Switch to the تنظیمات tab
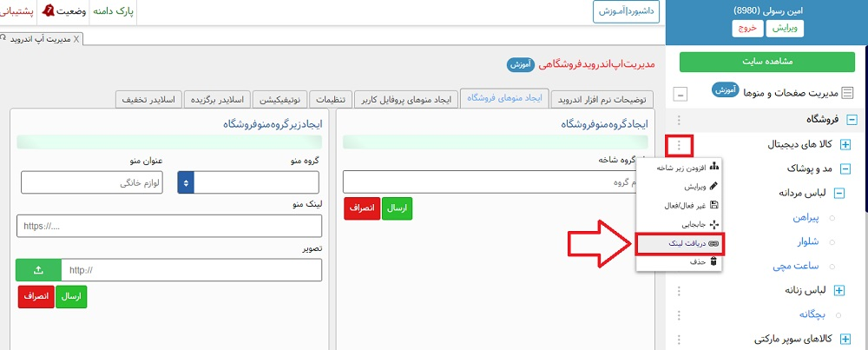868x350 pixels. tap(331, 99)
